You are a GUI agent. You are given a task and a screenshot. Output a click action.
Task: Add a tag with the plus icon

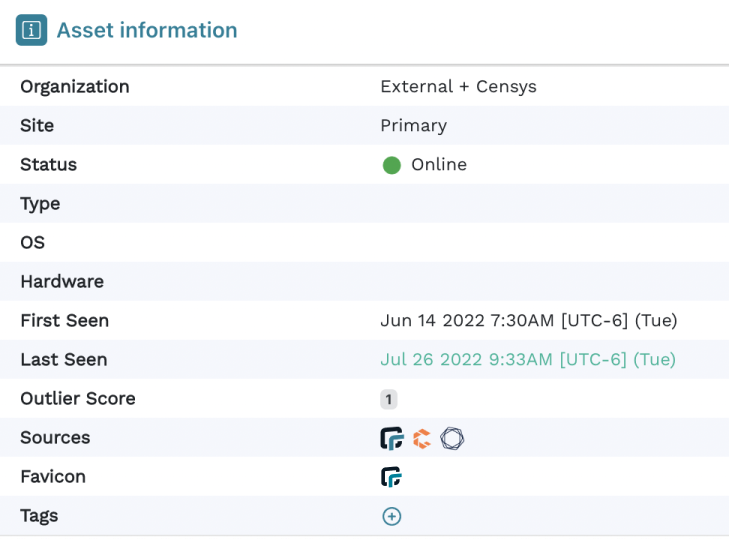point(391,516)
